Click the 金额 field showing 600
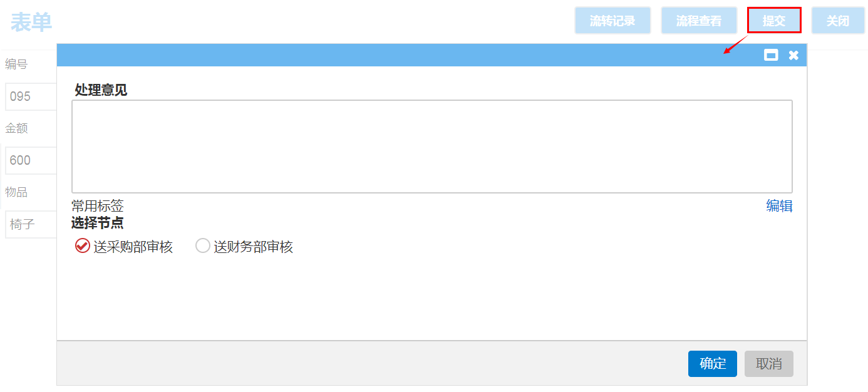This screenshot has width=868, height=392. point(31,160)
